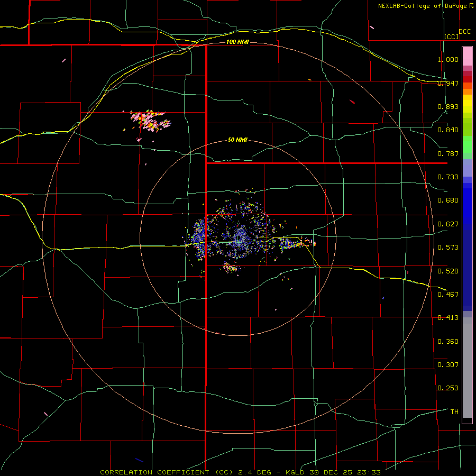The height and width of the screenshot is (476, 476).
Task: Pick the red segment of the color bar
Action: pyautogui.click(x=467, y=79)
